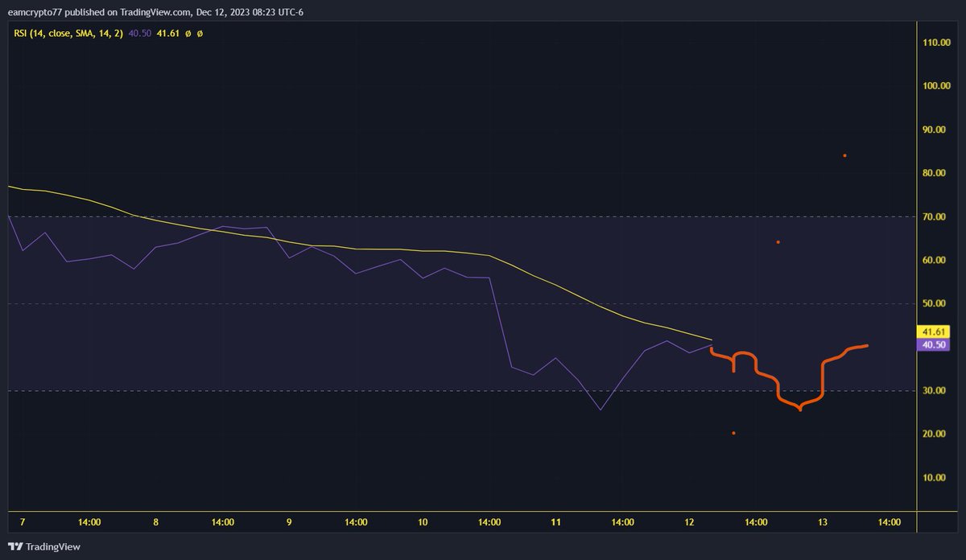Image resolution: width=966 pixels, height=560 pixels.
Task: Click the date label 7 on the time axis
Action: [x=23, y=522]
